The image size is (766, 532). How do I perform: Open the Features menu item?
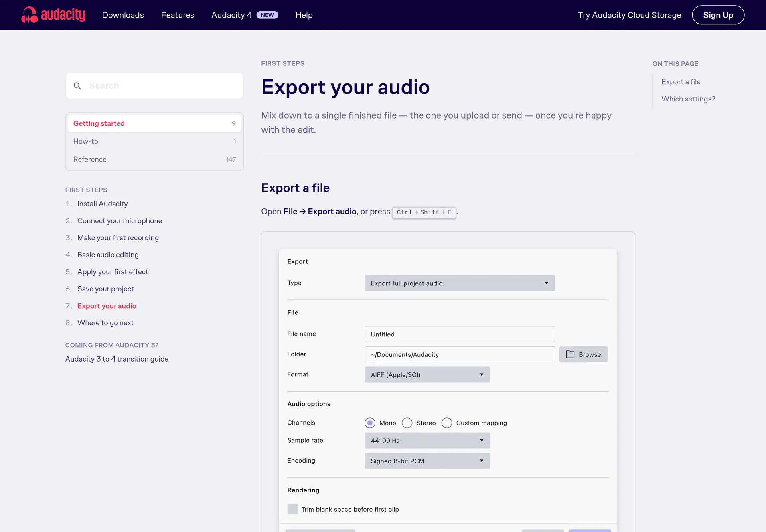(178, 15)
